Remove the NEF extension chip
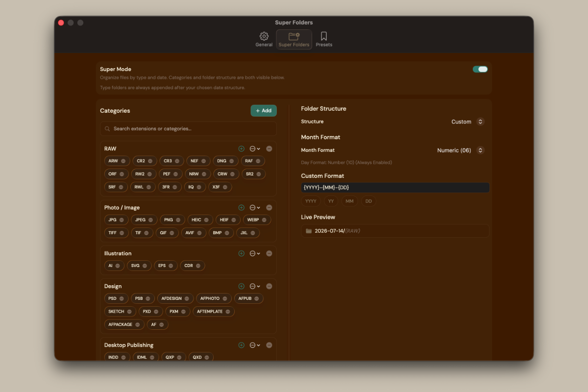588x392 pixels. point(203,161)
